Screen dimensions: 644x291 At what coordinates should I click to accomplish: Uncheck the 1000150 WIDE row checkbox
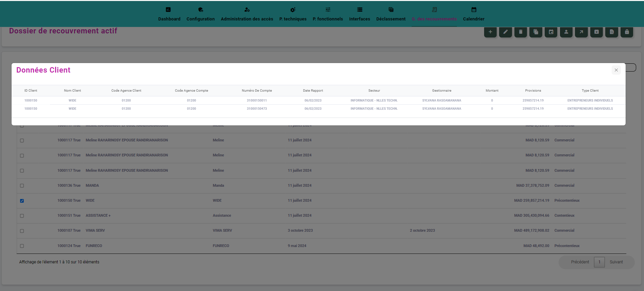22,201
